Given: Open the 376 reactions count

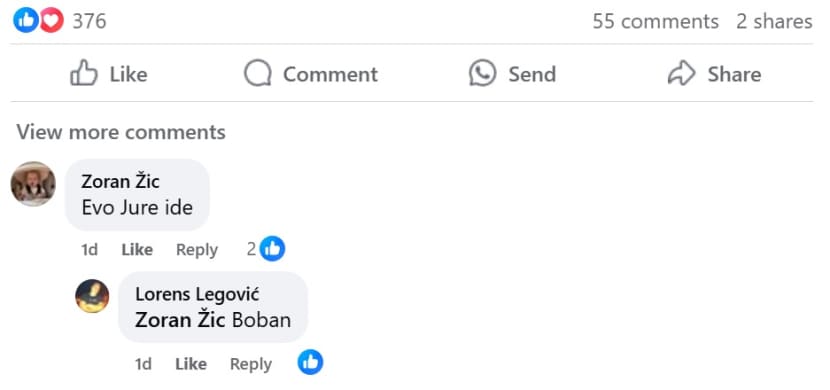Looking at the screenshot, I should (x=89, y=21).
